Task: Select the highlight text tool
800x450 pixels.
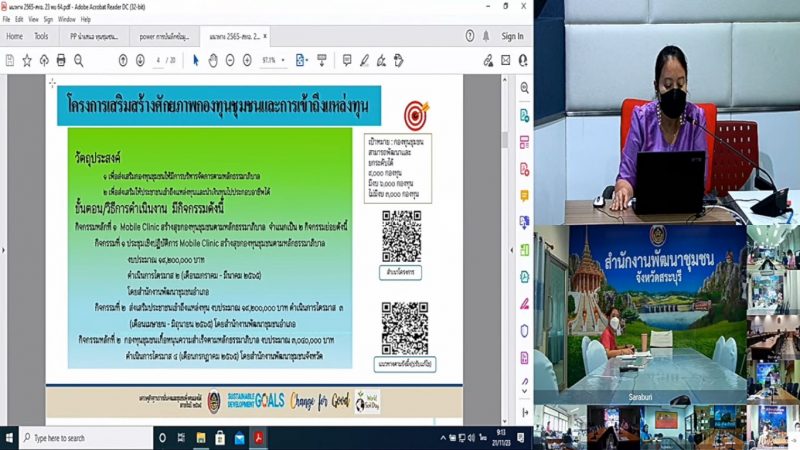Action: (364, 60)
